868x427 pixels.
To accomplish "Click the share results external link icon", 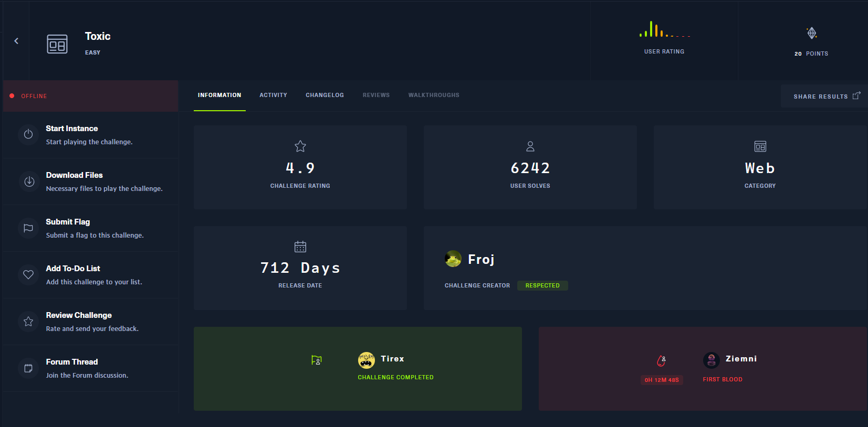I will point(856,95).
